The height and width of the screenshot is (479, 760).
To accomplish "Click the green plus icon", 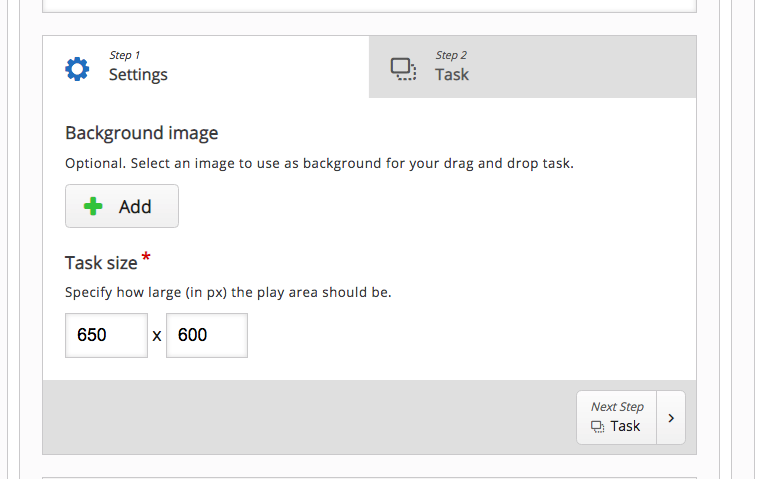I will pos(93,206).
